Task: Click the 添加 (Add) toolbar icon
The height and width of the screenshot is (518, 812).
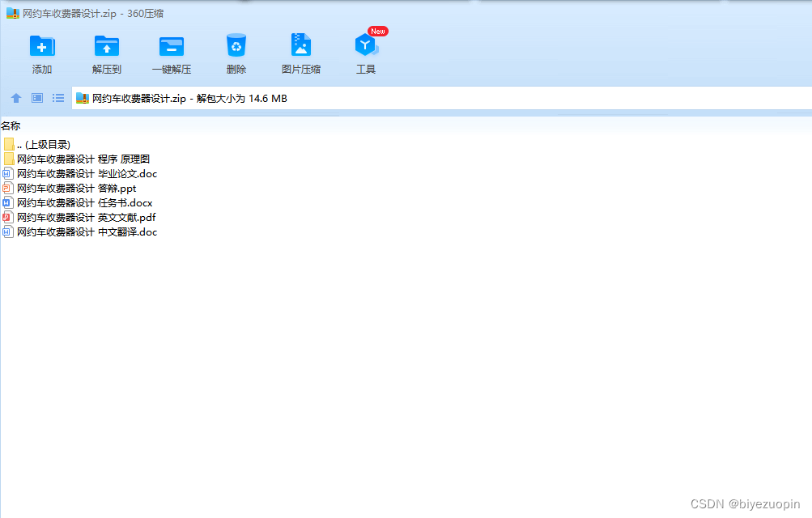Action: point(42,46)
